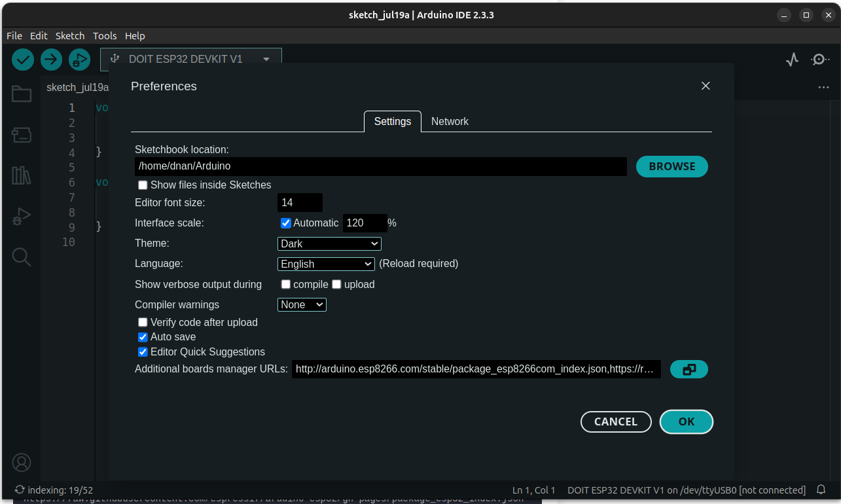The image size is (841, 504).
Task: Click the notifications bell in the status bar
Action: [x=821, y=490]
